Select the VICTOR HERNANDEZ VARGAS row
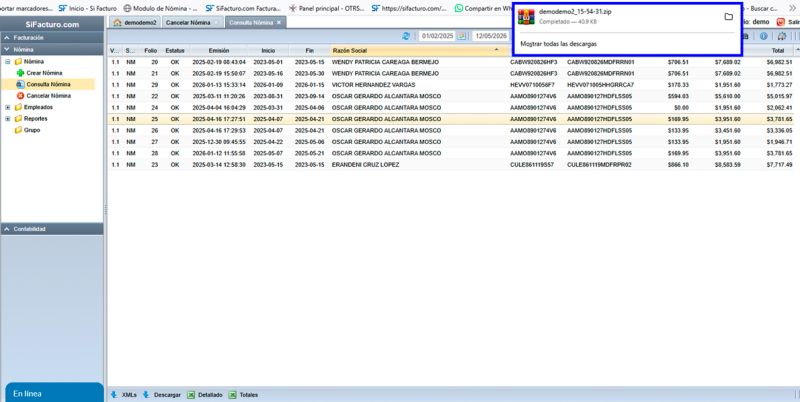The height and width of the screenshot is (402, 800). pos(451,85)
